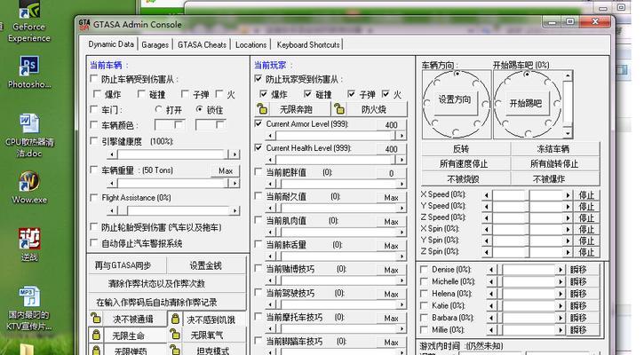The image size is (644, 355).
Task: Toggle the lock icon beside 防火烧
Action: (338, 109)
